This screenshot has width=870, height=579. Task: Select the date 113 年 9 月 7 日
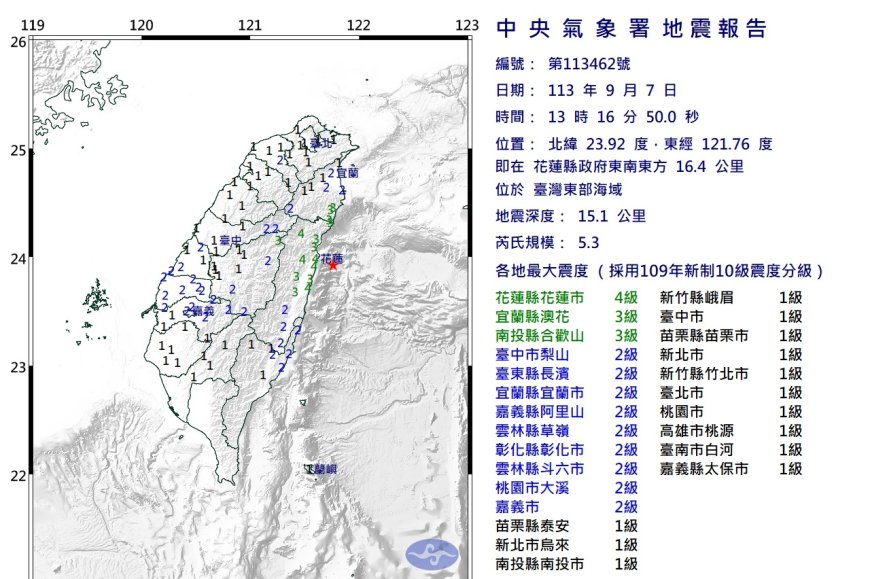tap(613, 90)
